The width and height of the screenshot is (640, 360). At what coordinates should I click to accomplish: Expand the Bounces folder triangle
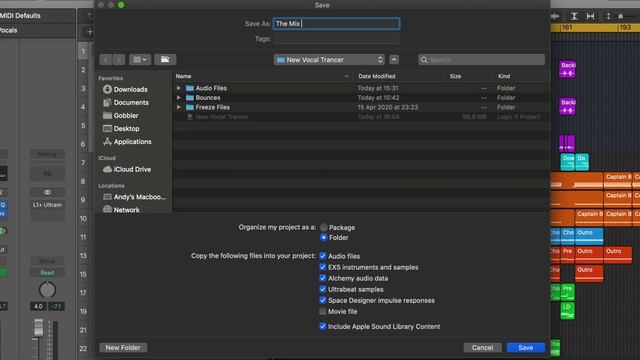tap(178, 98)
